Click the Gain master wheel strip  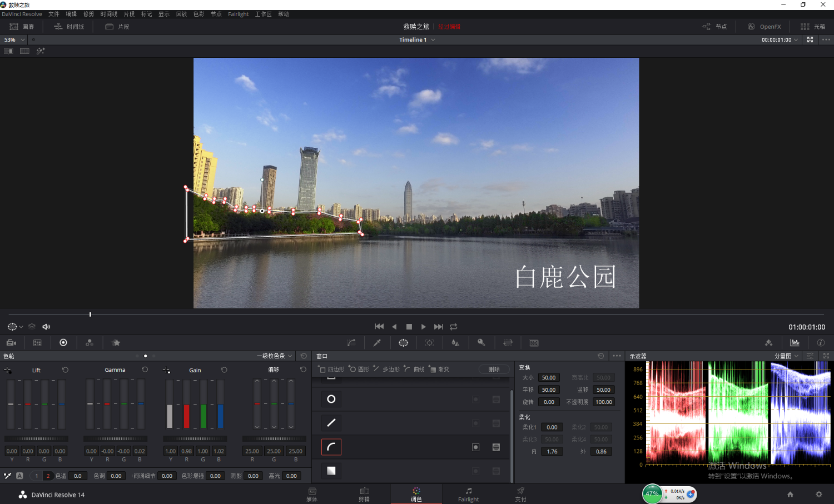195,439
